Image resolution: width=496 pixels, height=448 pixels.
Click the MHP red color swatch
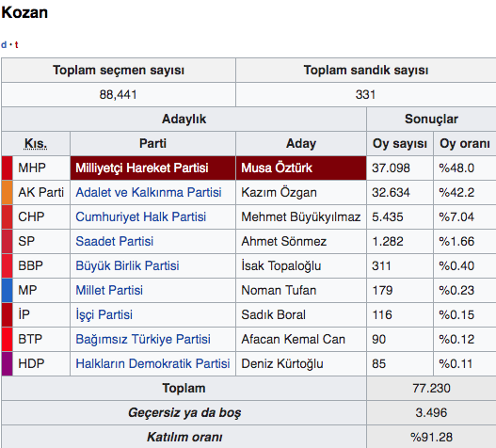pos(7,168)
